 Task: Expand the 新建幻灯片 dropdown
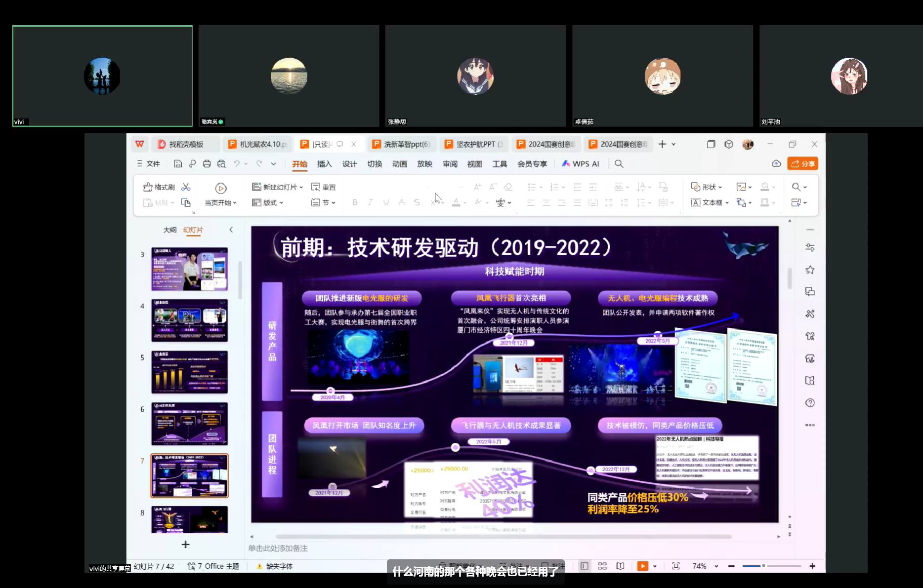[x=301, y=187]
